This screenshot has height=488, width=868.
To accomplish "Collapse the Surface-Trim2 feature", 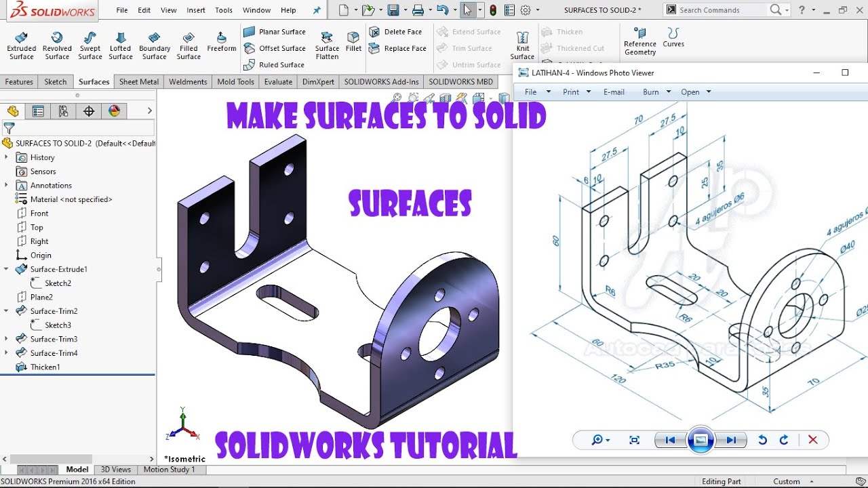I will pyautogui.click(x=6, y=311).
